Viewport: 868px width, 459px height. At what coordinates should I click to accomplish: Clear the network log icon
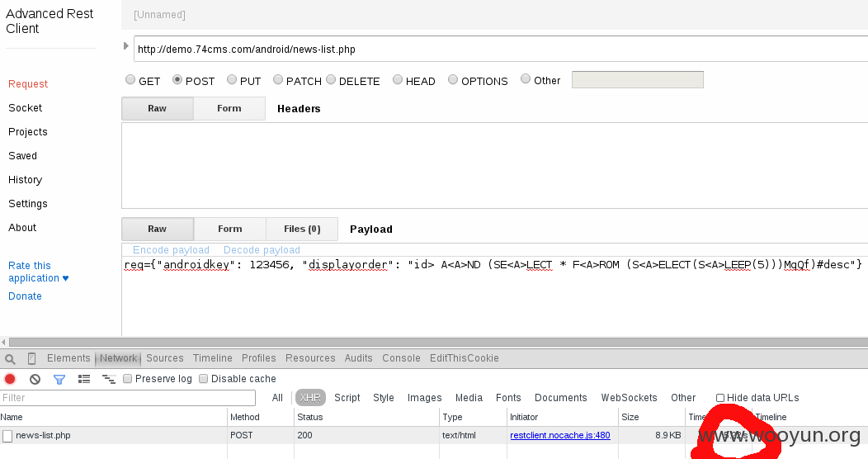tap(35, 379)
